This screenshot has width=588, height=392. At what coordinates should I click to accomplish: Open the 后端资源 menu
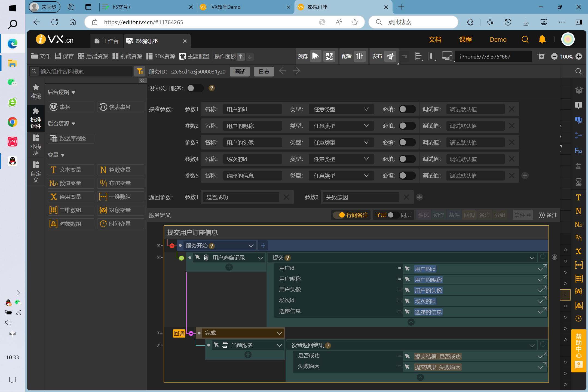(93, 56)
